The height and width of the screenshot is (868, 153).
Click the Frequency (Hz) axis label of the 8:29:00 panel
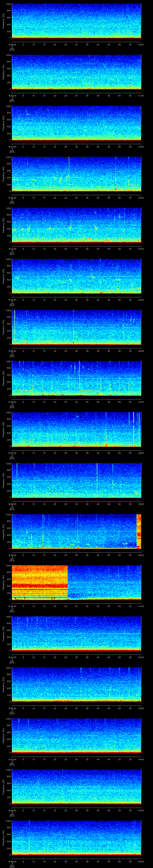pyautogui.click(x=3, y=21)
